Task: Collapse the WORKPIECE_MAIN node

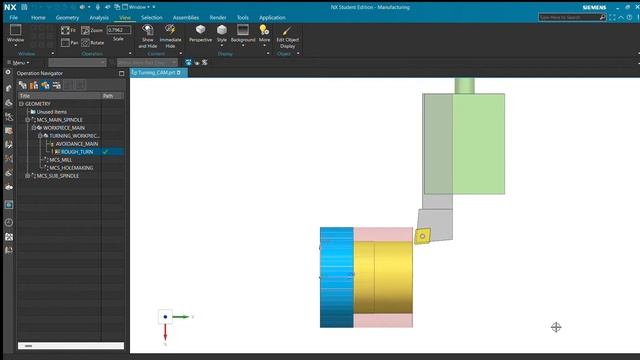Action: (x=34, y=128)
